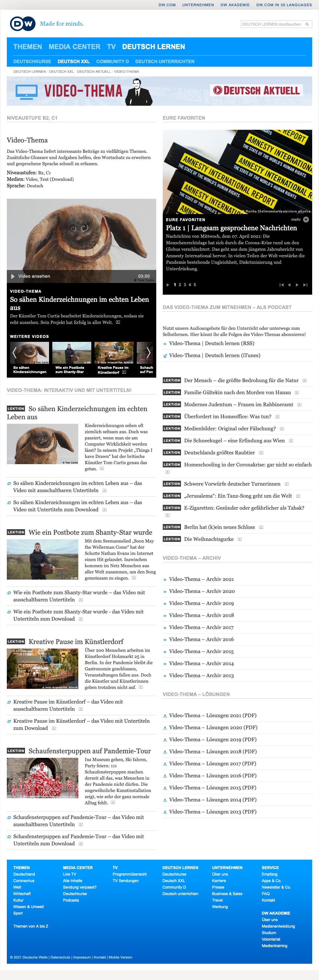Select slide 2 in Favoriten pager
This screenshot has height=980, width=319.
(x=180, y=285)
